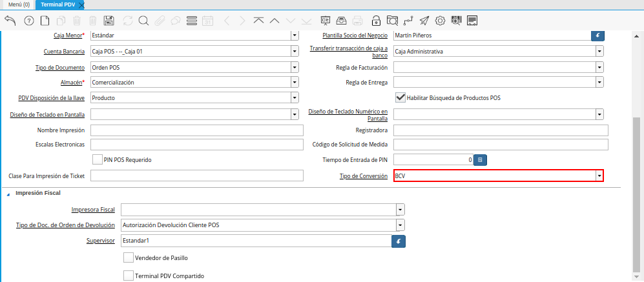Click the History records calendar icon
The width and height of the screenshot is (644, 282).
[208, 21]
